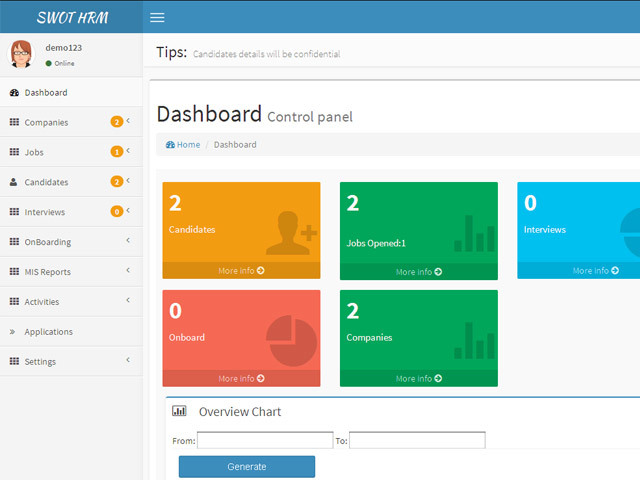This screenshot has width=640, height=480.
Task: Expand the Jobs chevron in sidebar
Action: pos(128,150)
